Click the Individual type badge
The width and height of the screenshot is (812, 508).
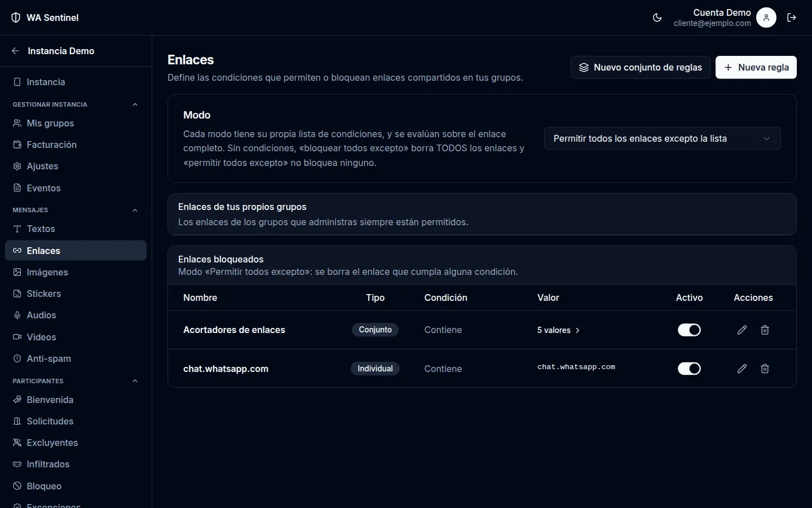pyautogui.click(x=375, y=369)
